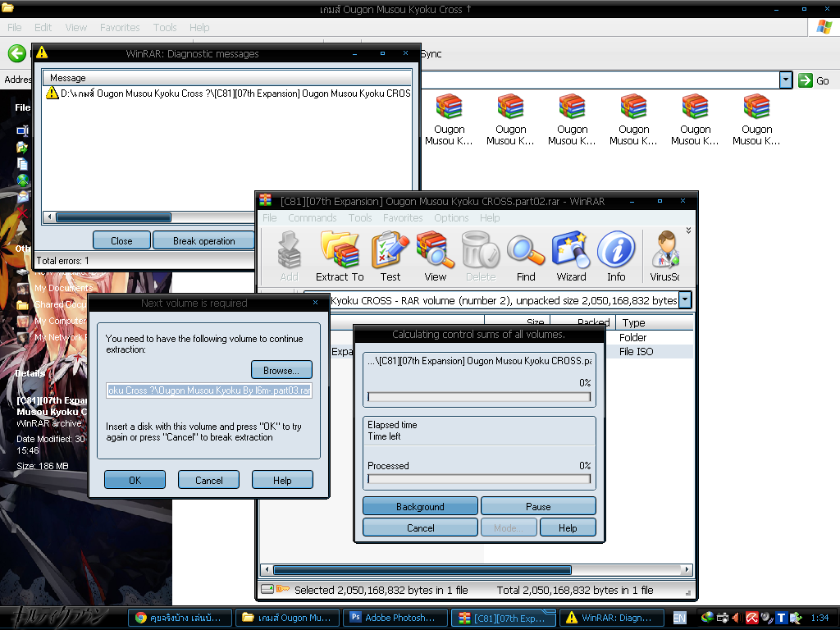Screen dimensions: 840x630
Task: Click the file progress bar in progress dialog
Action: point(479,397)
